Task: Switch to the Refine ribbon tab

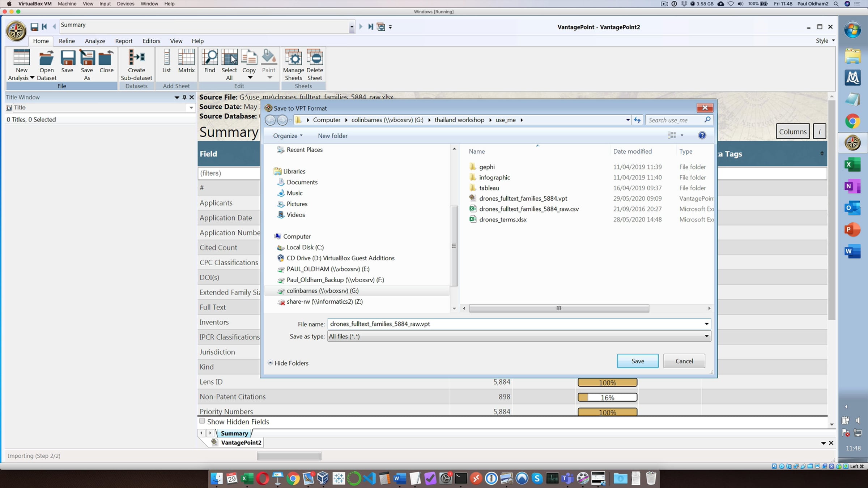Action: [67, 41]
